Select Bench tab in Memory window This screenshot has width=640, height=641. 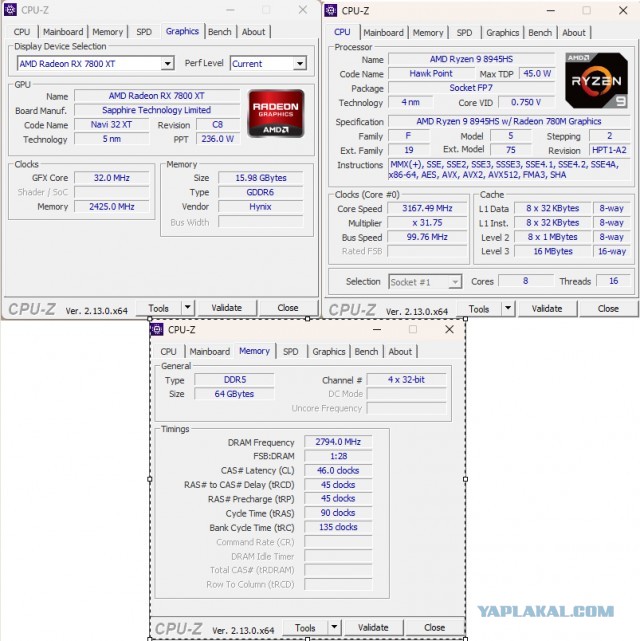click(x=366, y=352)
